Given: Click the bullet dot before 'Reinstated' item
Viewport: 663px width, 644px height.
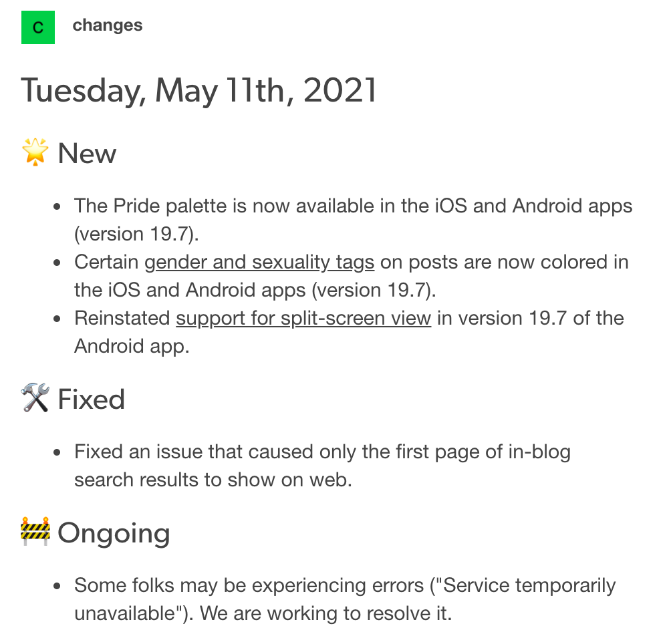Looking at the screenshot, I should pyautogui.click(x=57, y=319).
